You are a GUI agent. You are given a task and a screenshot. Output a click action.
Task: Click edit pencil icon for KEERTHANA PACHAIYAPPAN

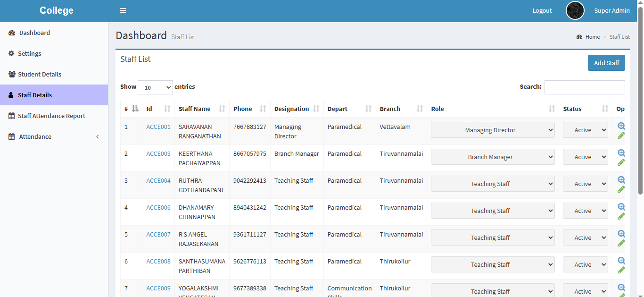point(621,162)
